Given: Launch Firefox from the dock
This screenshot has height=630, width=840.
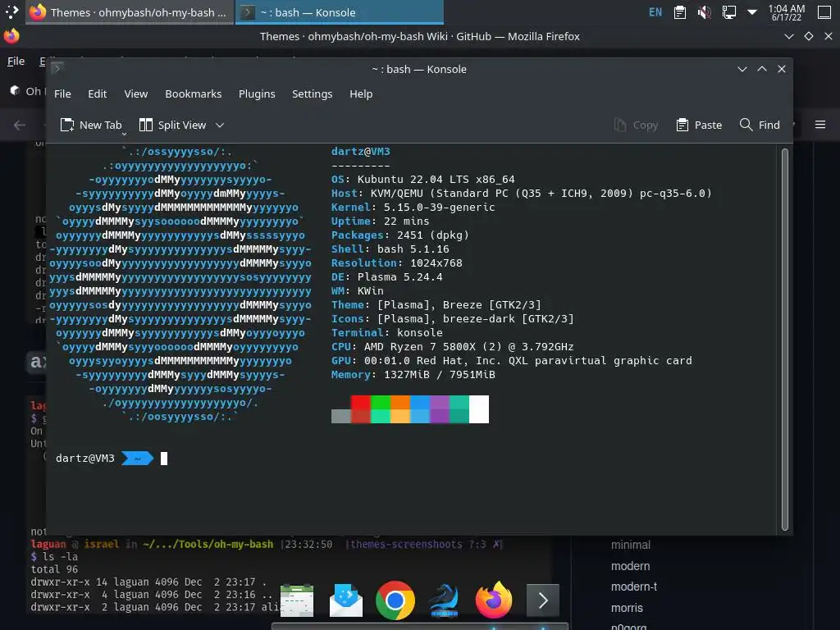Looking at the screenshot, I should coord(494,600).
